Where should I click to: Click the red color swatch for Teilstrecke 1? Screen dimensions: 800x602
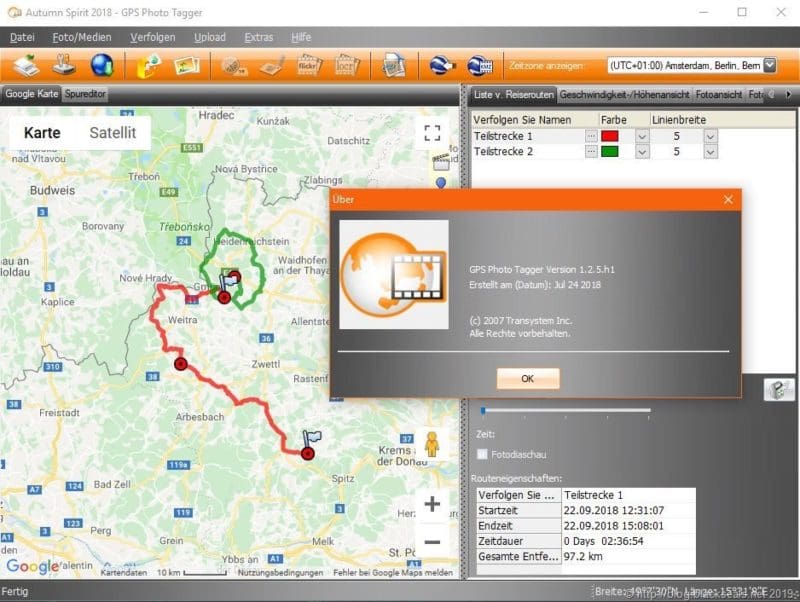pyautogui.click(x=610, y=136)
